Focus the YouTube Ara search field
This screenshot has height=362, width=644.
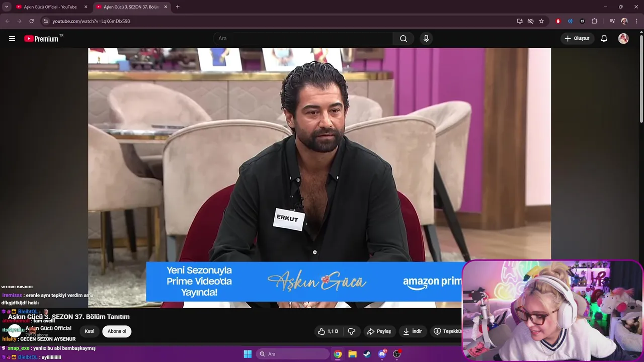[303, 39]
